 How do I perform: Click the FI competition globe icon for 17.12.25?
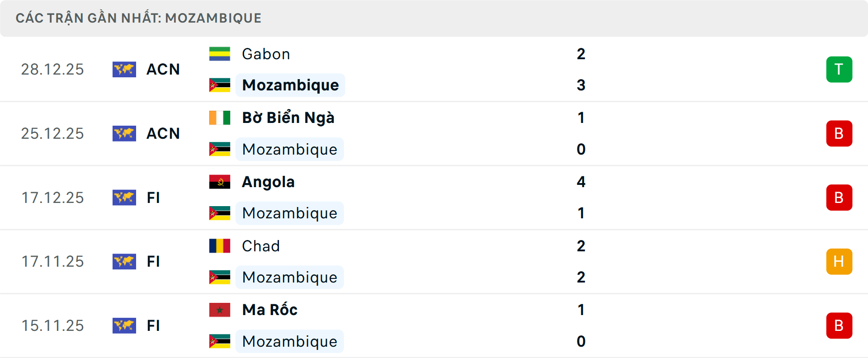click(124, 198)
